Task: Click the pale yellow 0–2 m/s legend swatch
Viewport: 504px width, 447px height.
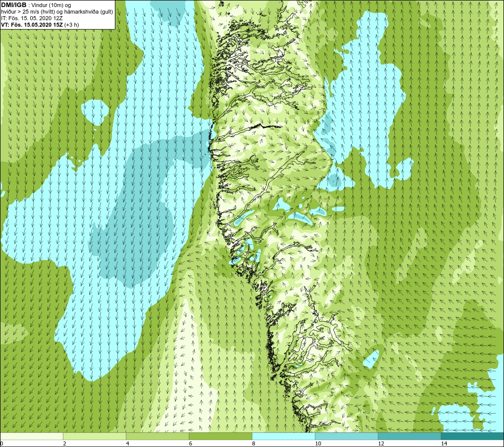Action: 31,436
